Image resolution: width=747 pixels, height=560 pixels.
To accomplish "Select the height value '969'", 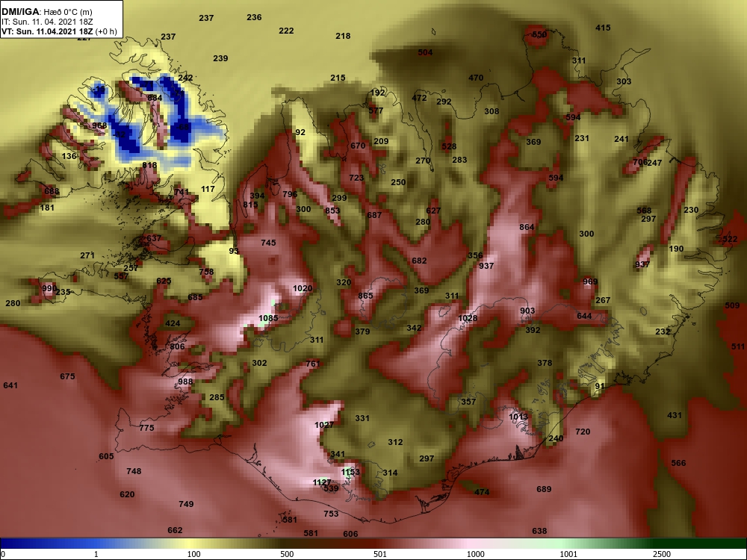I will click(590, 281).
